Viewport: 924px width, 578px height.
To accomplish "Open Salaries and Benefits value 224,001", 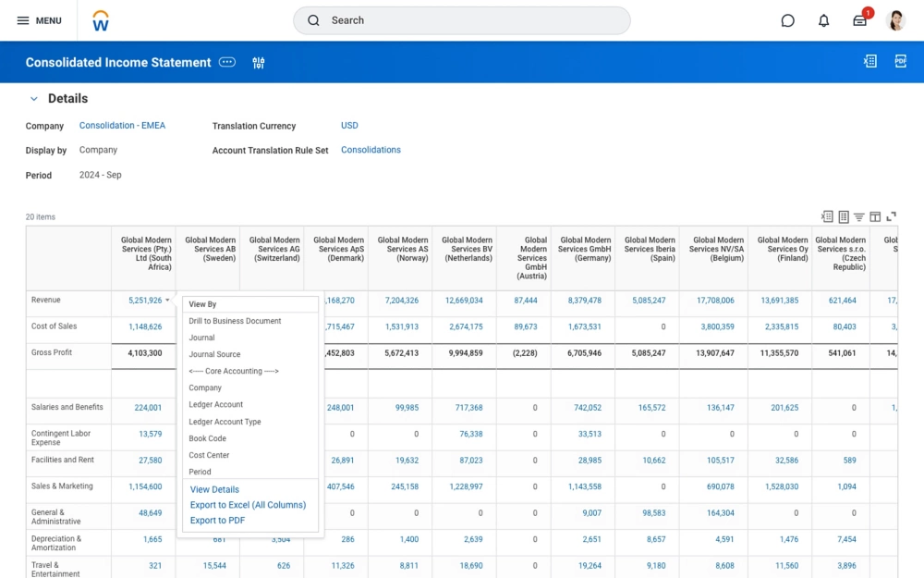I will point(148,408).
